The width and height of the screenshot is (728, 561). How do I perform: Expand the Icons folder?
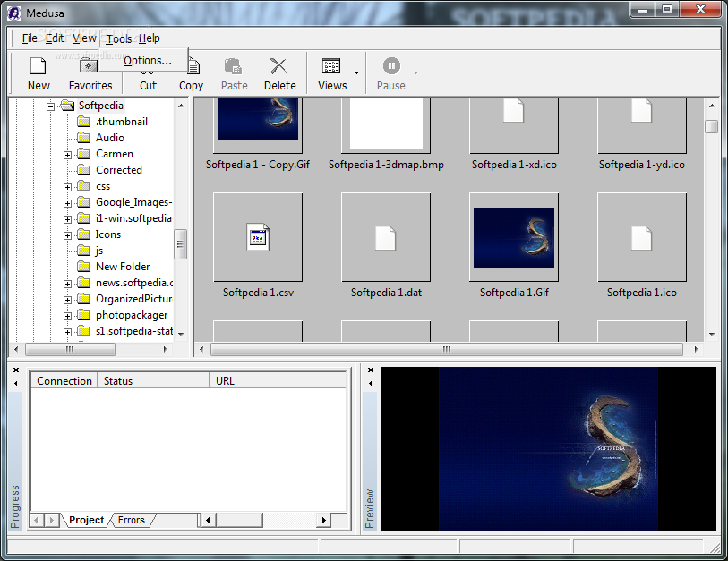(68, 235)
